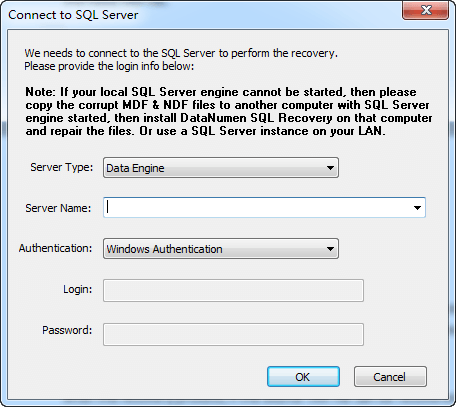Click the "Server Name:" label
This screenshot has height=407, width=456.
point(58,208)
